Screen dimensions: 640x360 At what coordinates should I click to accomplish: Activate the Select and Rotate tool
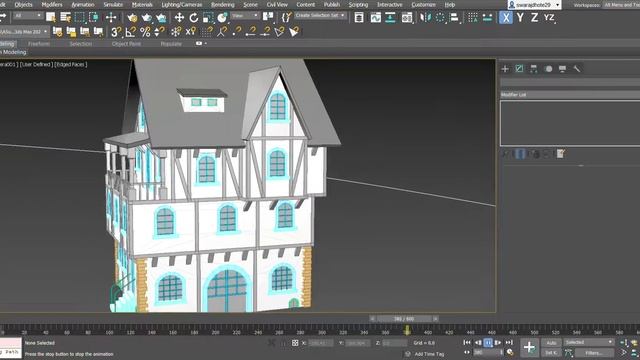tap(194, 18)
